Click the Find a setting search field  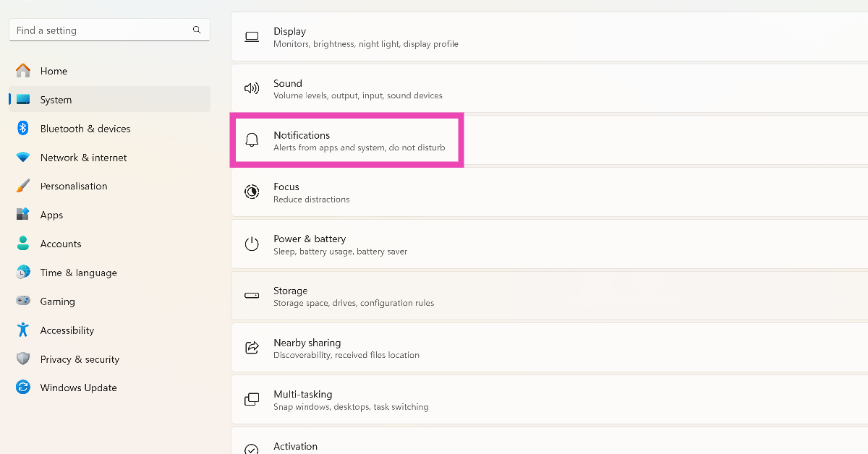pyautogui.click(x=101, y=30)
